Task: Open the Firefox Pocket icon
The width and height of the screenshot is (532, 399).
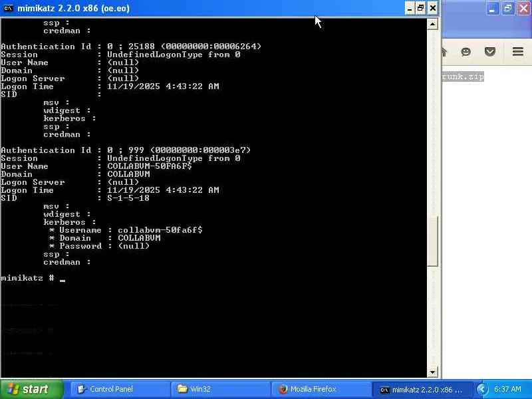Action: coord(490,52)
